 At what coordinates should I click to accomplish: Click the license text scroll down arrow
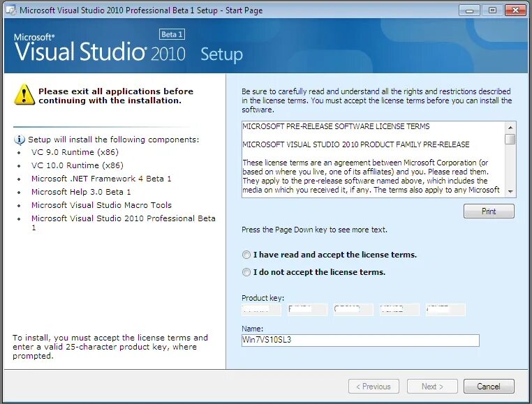pyautogui.click(x=510, y=192)
